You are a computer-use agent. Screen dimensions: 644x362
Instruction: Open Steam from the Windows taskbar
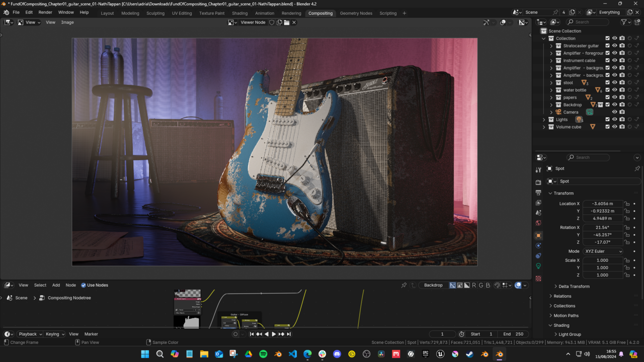[x=469, y=354]
